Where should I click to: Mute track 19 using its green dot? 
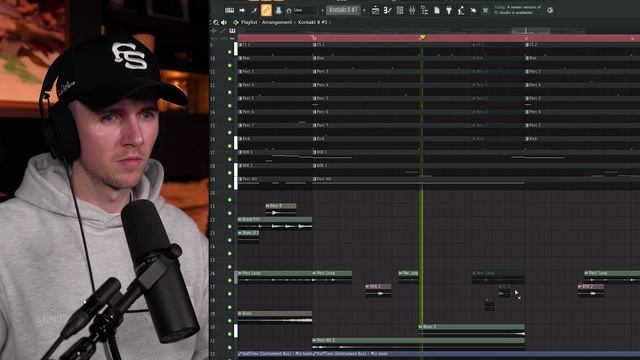pyautogui.click(x=230, y=186)
